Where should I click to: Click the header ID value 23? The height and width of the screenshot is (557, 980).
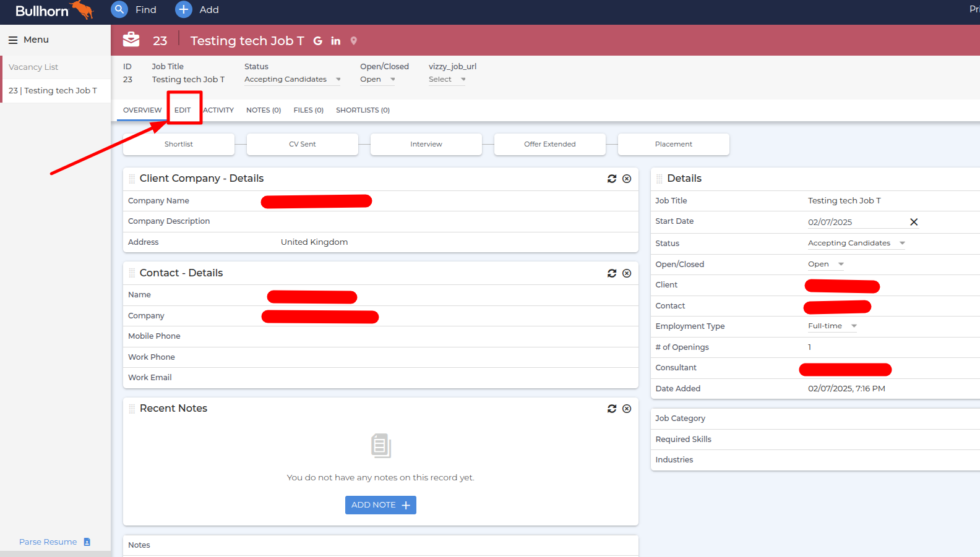(127, 79)
